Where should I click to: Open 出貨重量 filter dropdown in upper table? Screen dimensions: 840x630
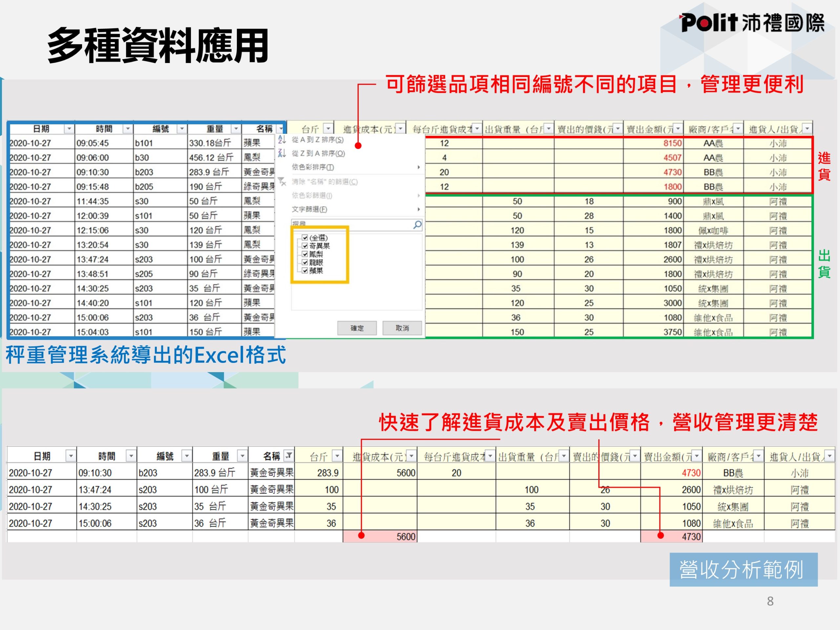(549, 129)
